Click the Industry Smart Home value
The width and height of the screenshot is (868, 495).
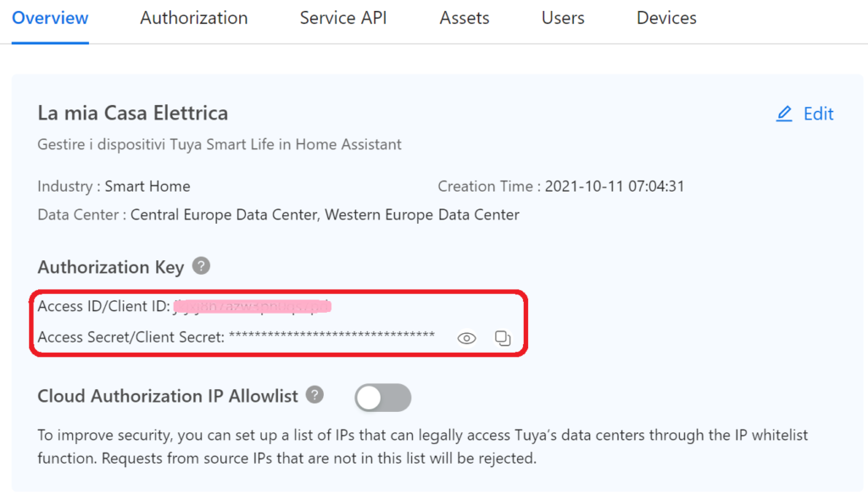point(147,186)
